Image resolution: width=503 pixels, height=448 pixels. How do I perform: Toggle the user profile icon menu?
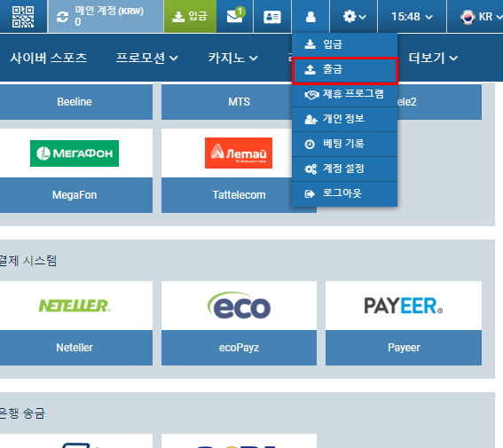[x=310, y=17]
